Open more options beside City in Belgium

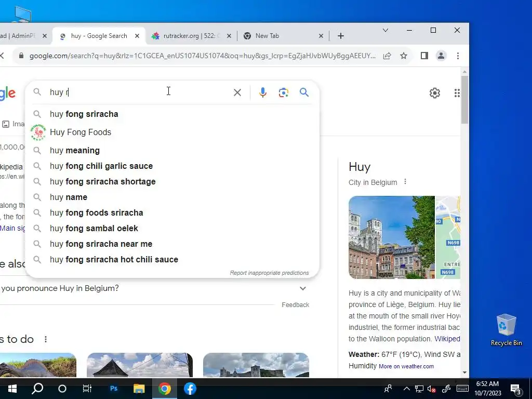(x=405, y=182)
